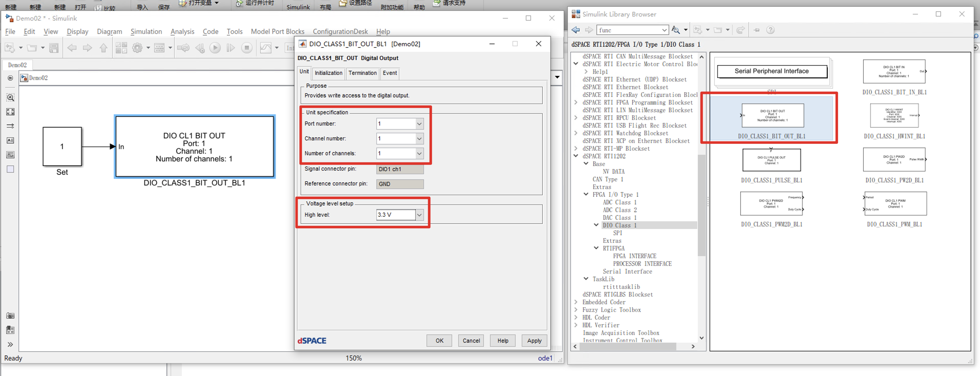
Task: Click Library Browser search magnifier icon
Action: tap(676, 30)
